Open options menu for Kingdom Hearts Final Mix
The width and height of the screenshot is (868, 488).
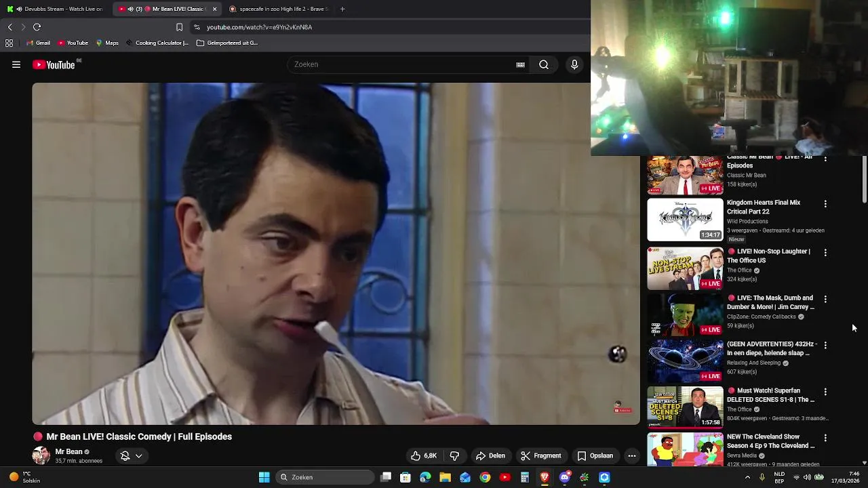825,203
